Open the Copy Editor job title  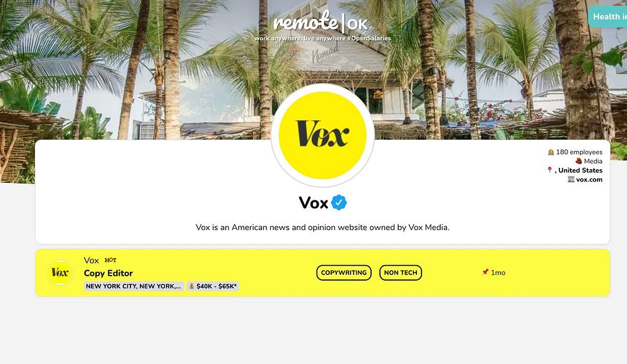pos(108,273)
